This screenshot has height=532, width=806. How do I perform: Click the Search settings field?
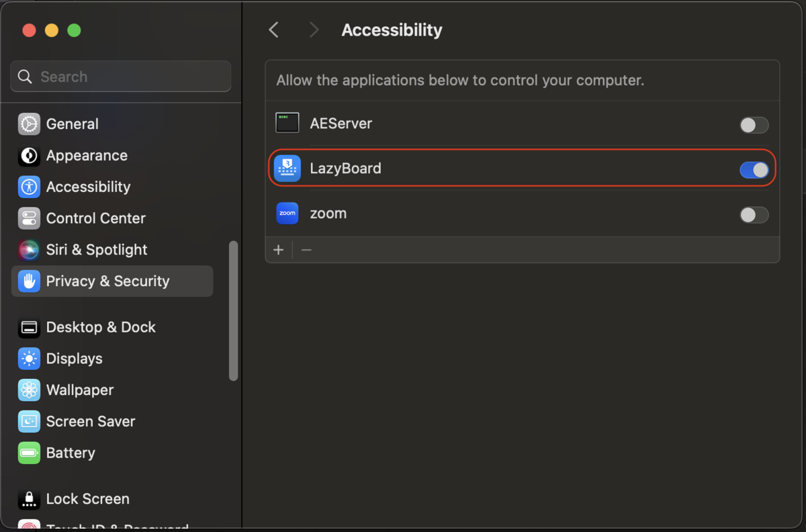tap(121, 77)
